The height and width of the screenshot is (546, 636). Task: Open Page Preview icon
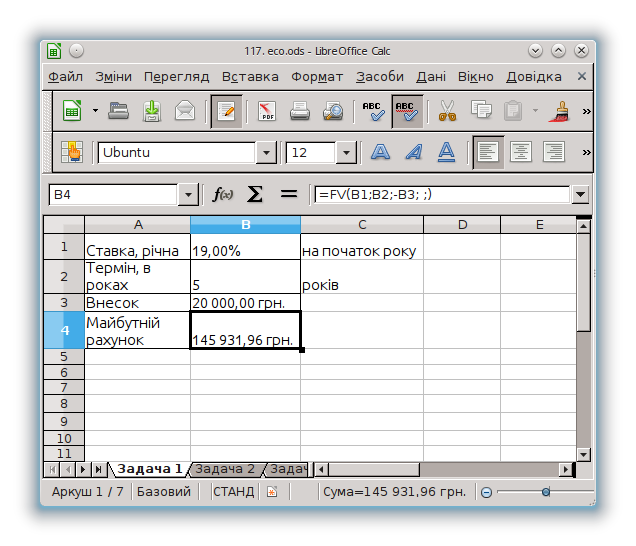click(333, 111)
